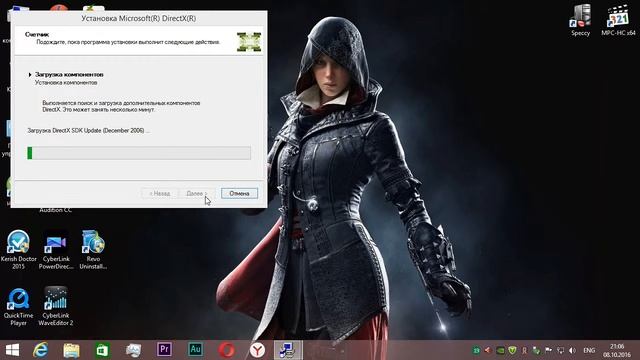Click the green download progress bar
This screenshot has height=360, width=640.
point(139,153)
